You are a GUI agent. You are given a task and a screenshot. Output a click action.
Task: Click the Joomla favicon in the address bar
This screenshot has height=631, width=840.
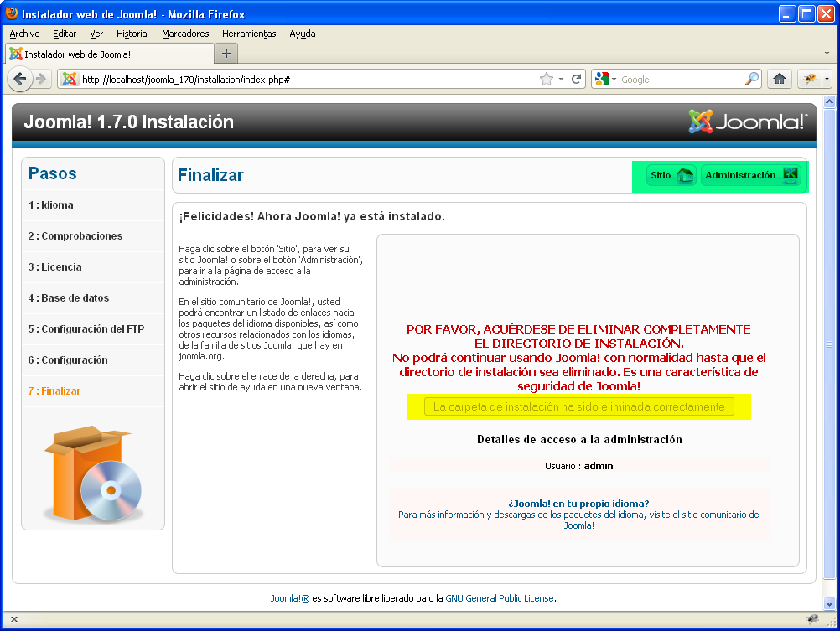tap(69, 80)
